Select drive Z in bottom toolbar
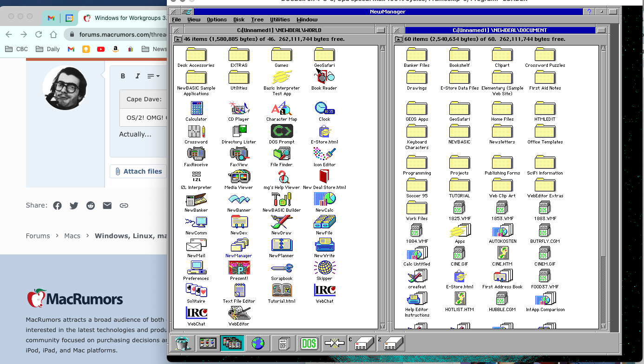The image size is (644, 364). click(x=391, y=344)
